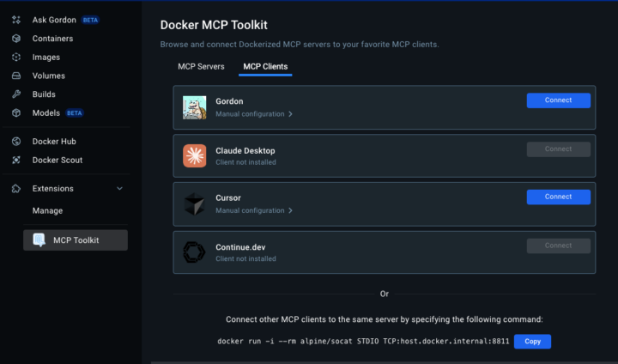Screen dimensions: 618x364
Task: Click the 'Docker MCP Toolkit' heading
Action: (214, 25)
